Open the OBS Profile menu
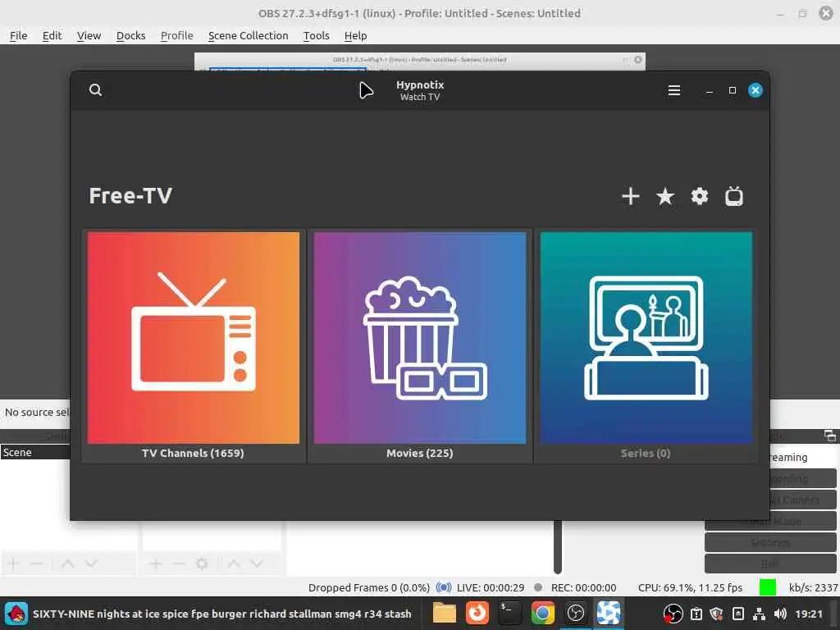This screenshot has width=840, height=630. tap(177, 35)
